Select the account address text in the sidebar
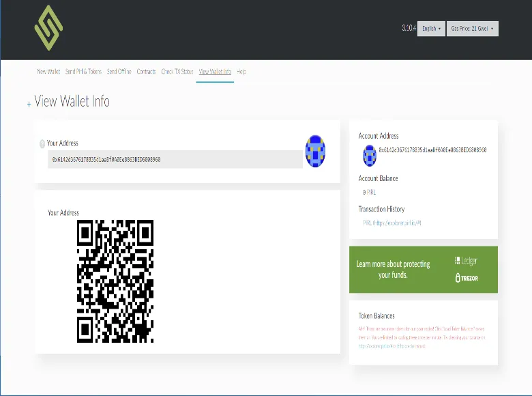Screen dimensions: 532x396 pos(432,150)
